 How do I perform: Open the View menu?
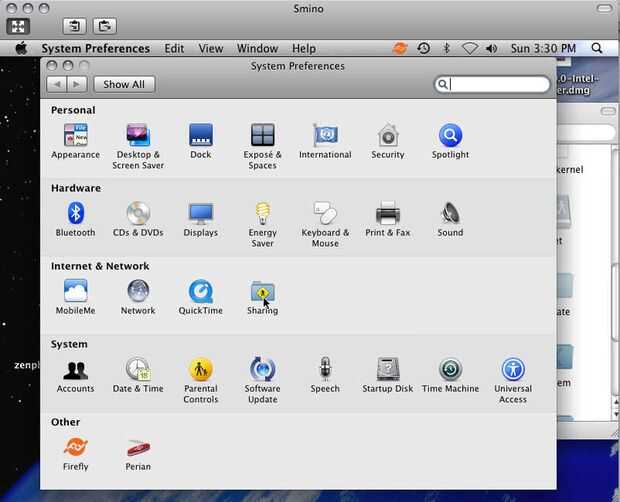[211, 48]
